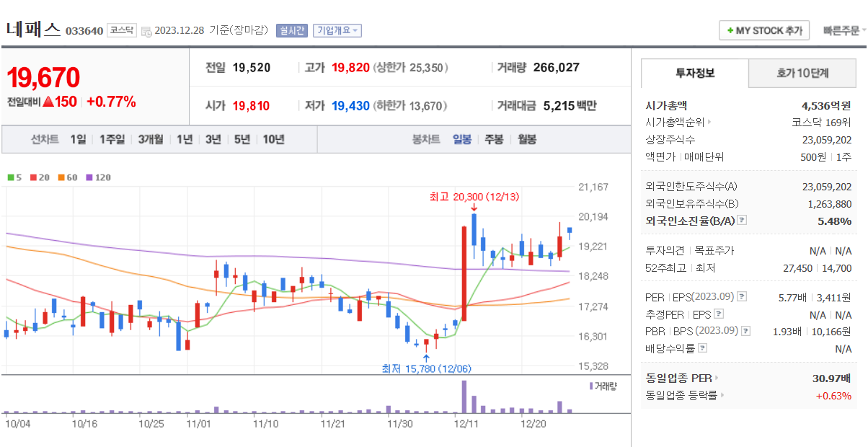868x447 pixels.
Task: Click the help icon beside 배당수익률
Action: coord(703,349)
